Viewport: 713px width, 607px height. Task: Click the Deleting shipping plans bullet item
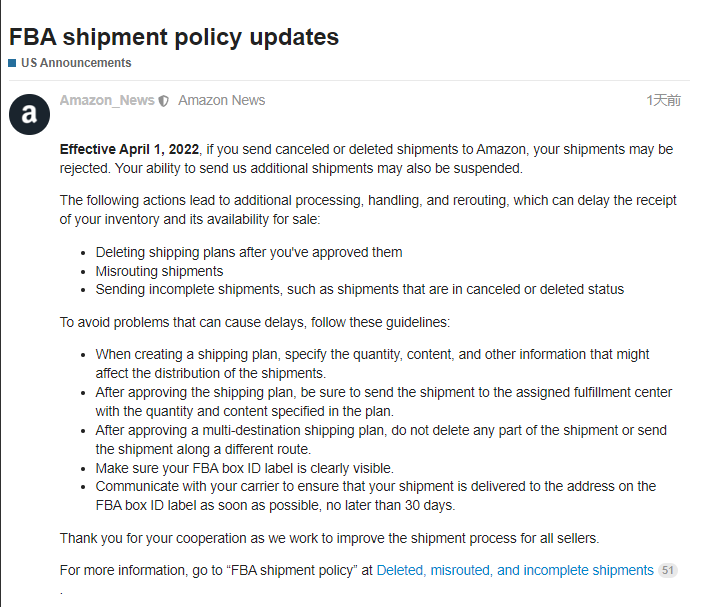point(249,252)
